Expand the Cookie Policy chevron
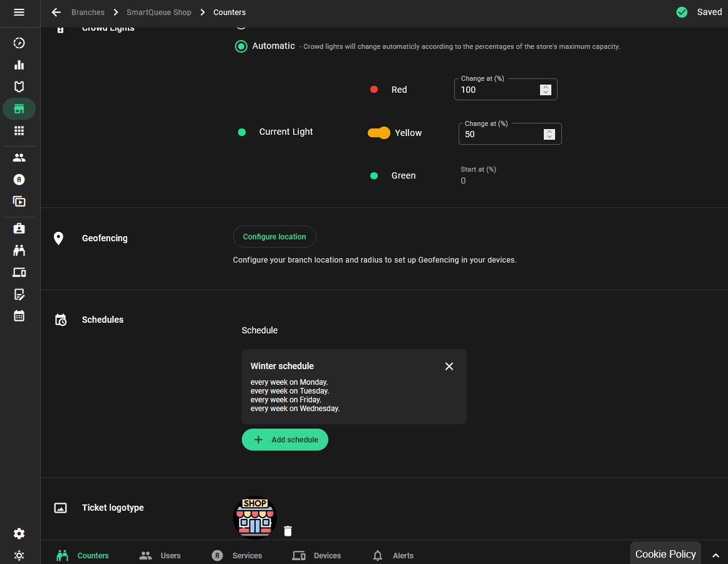The image size is (728, 564). point(715,555)
